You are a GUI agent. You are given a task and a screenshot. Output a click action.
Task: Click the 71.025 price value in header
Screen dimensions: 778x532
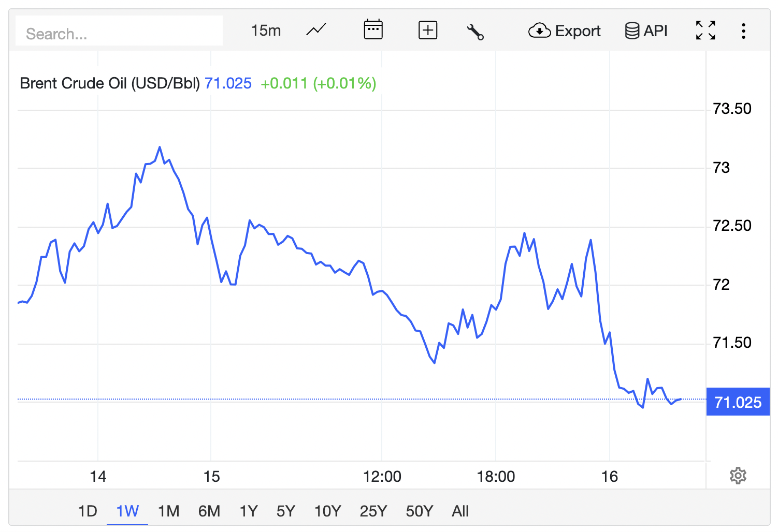(x=228, y=83)
